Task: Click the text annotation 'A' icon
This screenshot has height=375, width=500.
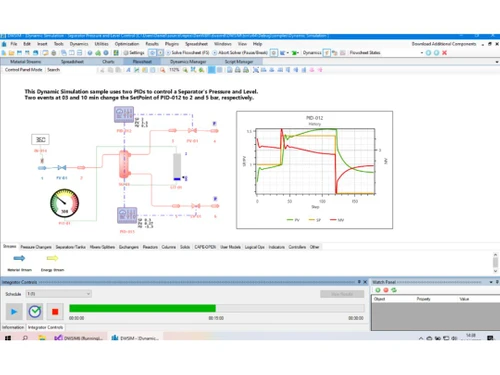Action: tap(128, 70)
